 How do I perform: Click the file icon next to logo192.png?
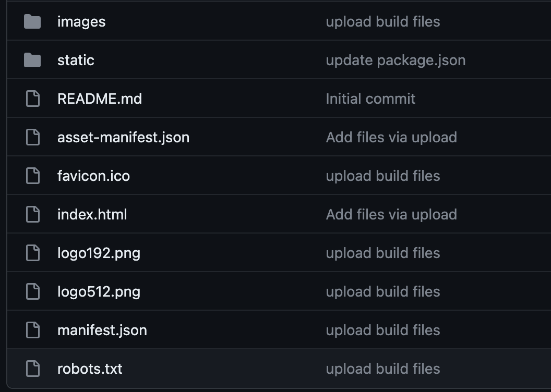pos(33,253)
